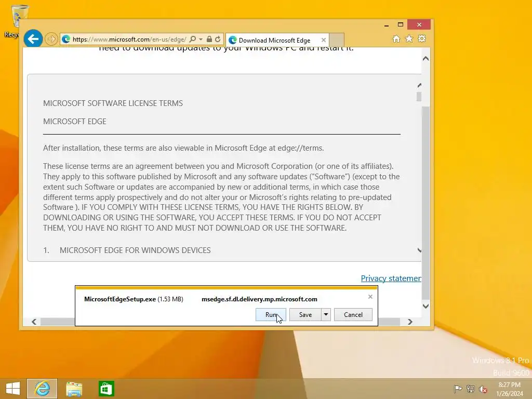Click the forward navigation arrow
This screenshot has width=532, height=399.
[x=51, y=39]
